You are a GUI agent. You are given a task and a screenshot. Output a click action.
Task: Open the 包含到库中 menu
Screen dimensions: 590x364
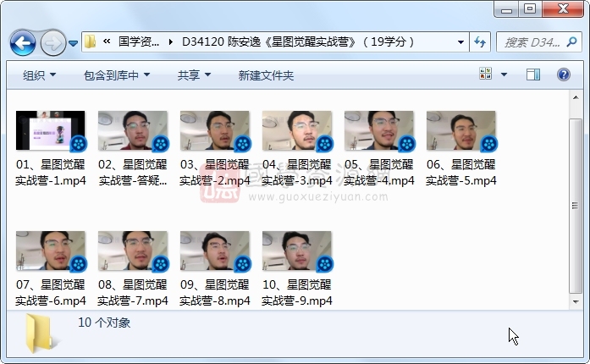[x=117, y=75]
